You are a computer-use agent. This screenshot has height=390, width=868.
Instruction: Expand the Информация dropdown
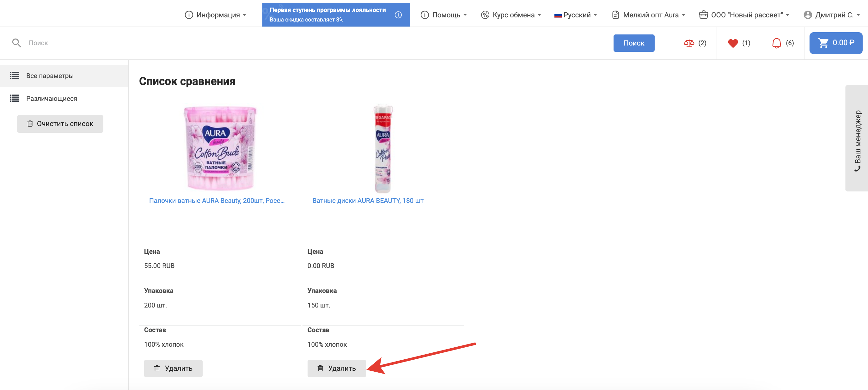216,15
